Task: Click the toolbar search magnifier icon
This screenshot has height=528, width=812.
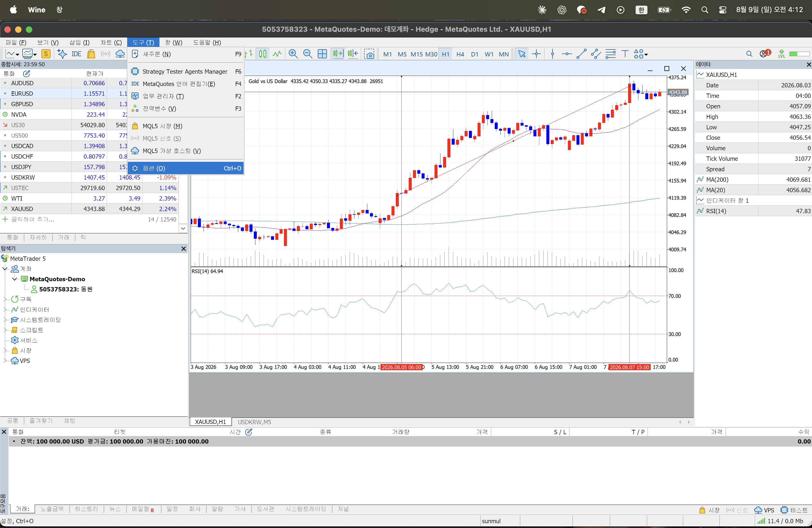Action: (x=749, y=54)
